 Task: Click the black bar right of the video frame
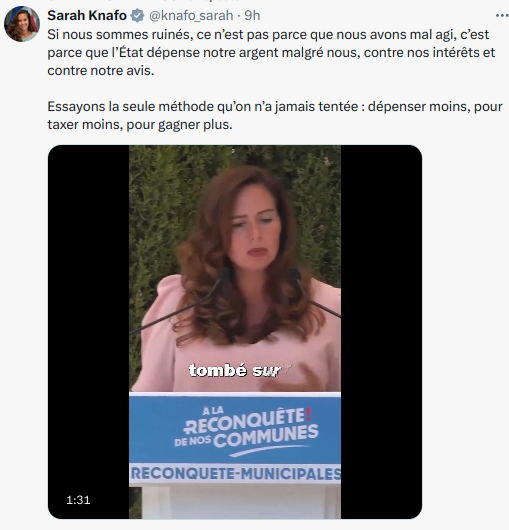[381, 332]
